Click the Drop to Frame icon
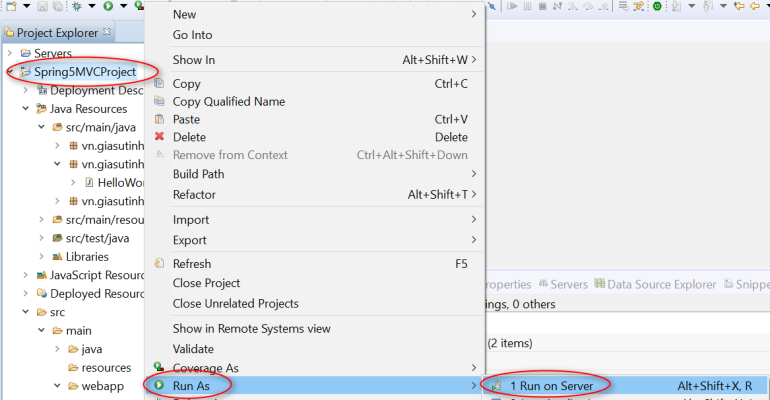The width and height of the screenshot is (770, 400). [x=623, y=6]
